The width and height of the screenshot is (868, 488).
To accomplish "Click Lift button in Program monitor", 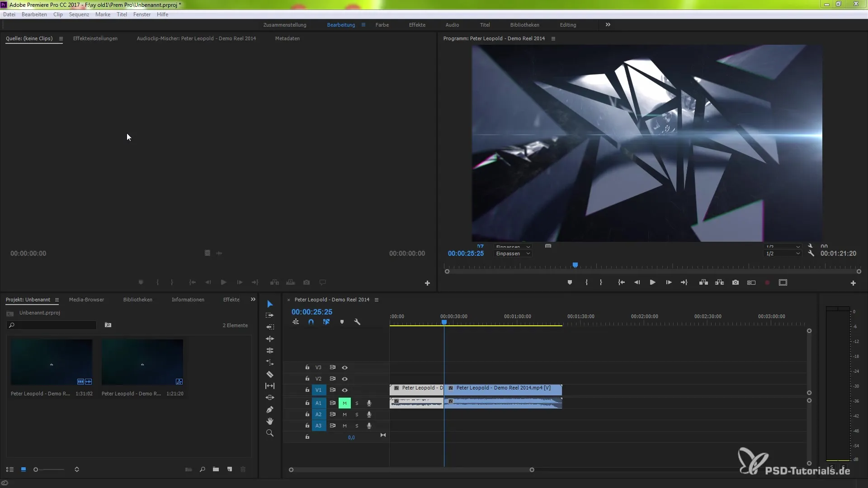I will [703, 282].
